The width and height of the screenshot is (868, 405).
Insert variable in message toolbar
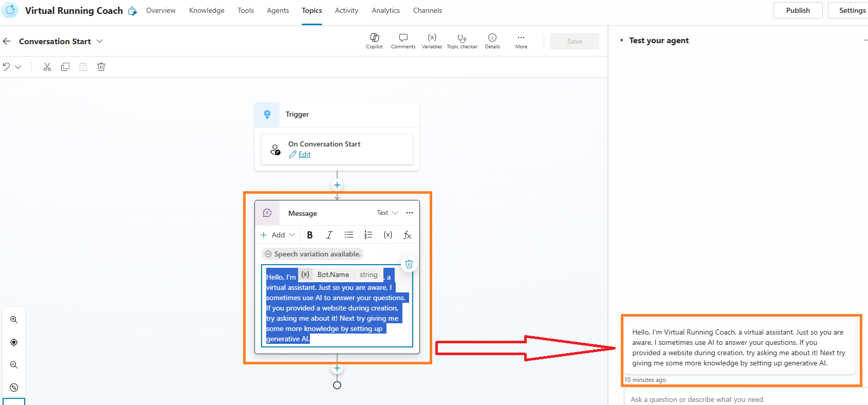pyautogui.click(x=388, y=235)
